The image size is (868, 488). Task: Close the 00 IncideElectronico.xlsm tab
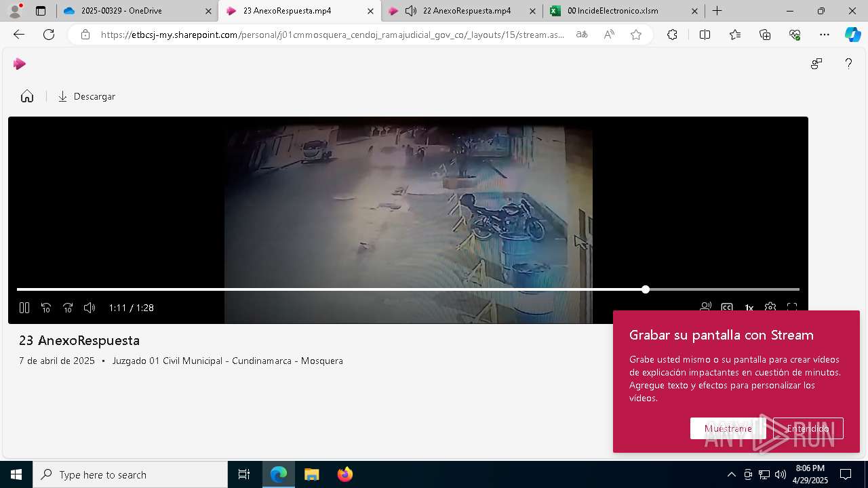[x=694, y=11]
